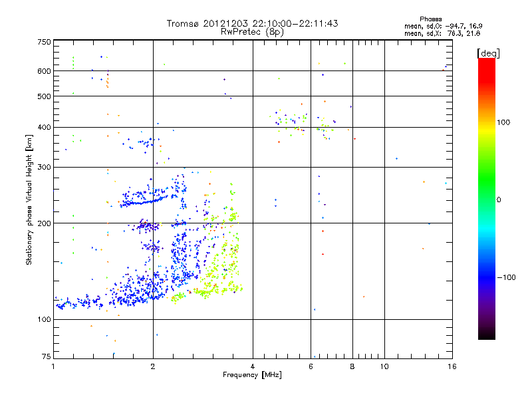Click the colorbar '-100' degree label
The height and width of the screenshot is (399, 532).
506,277
